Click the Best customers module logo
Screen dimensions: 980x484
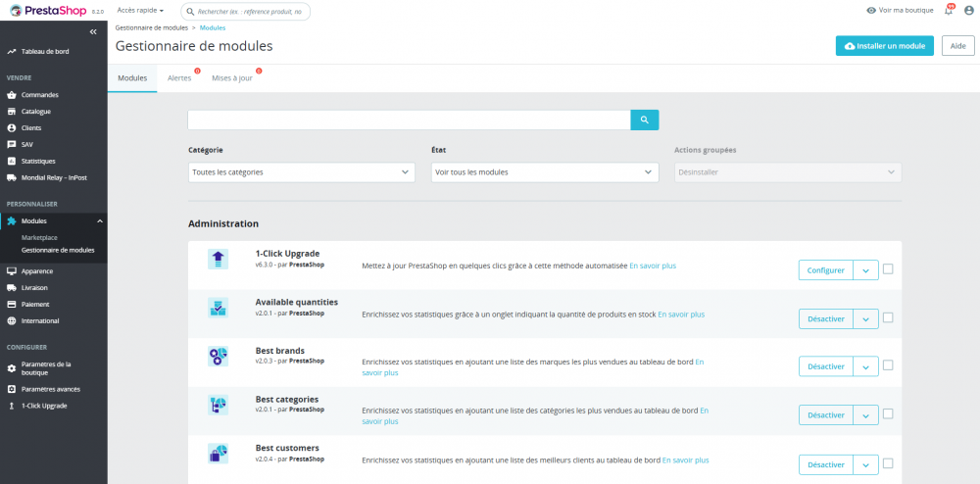coord(219,454)
